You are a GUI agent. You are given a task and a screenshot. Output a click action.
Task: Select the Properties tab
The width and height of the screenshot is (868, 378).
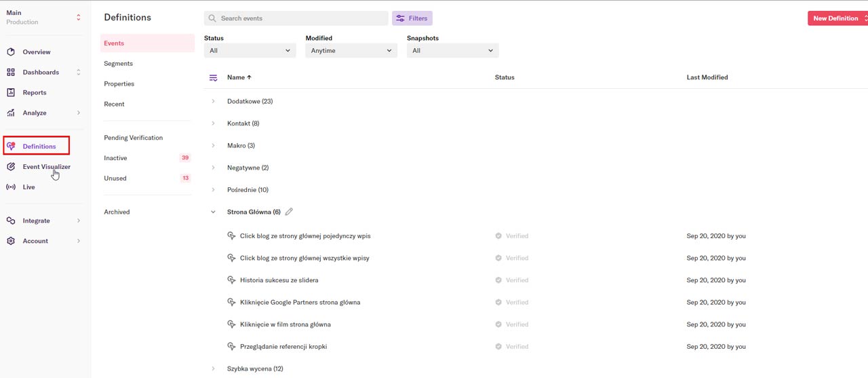[119, 84]
